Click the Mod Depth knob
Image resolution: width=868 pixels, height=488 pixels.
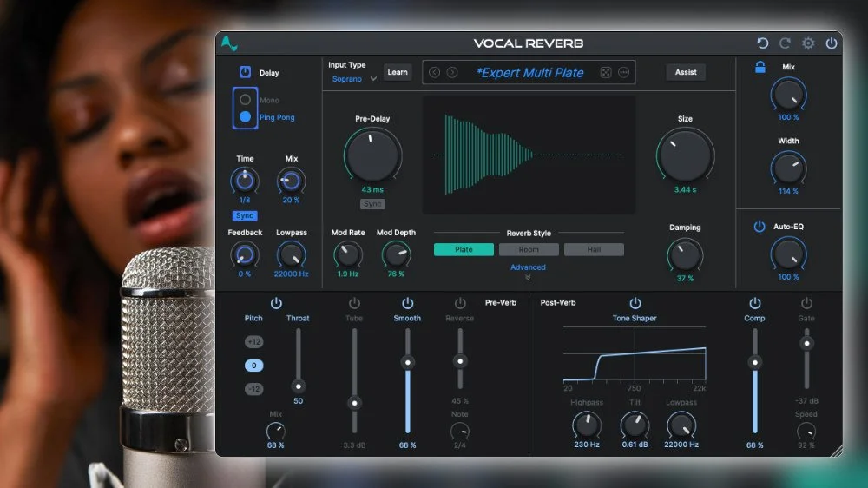(x=396, y=254)
